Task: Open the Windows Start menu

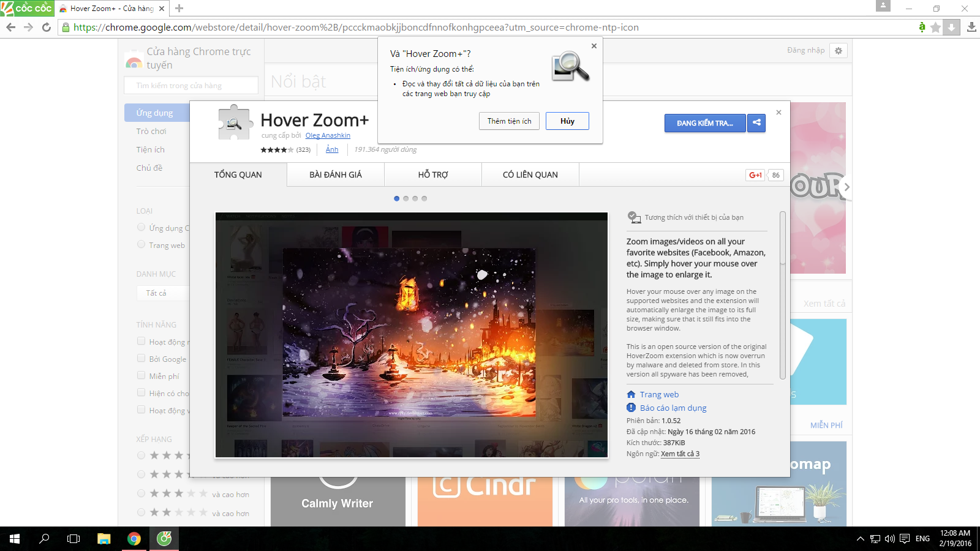Action: [x=15, y=539]
